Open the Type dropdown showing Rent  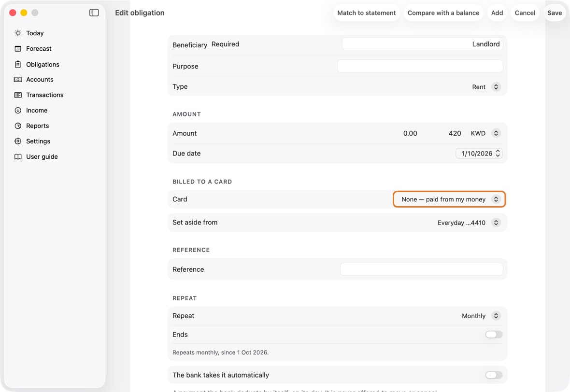[x=486, y=87]
